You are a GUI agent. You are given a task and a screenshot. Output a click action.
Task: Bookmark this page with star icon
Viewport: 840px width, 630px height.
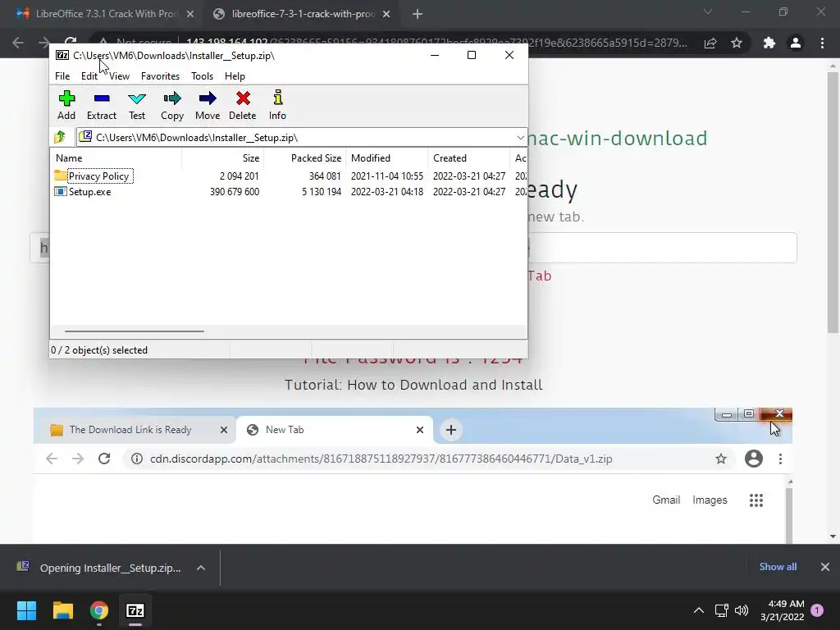tap(737, 43)
